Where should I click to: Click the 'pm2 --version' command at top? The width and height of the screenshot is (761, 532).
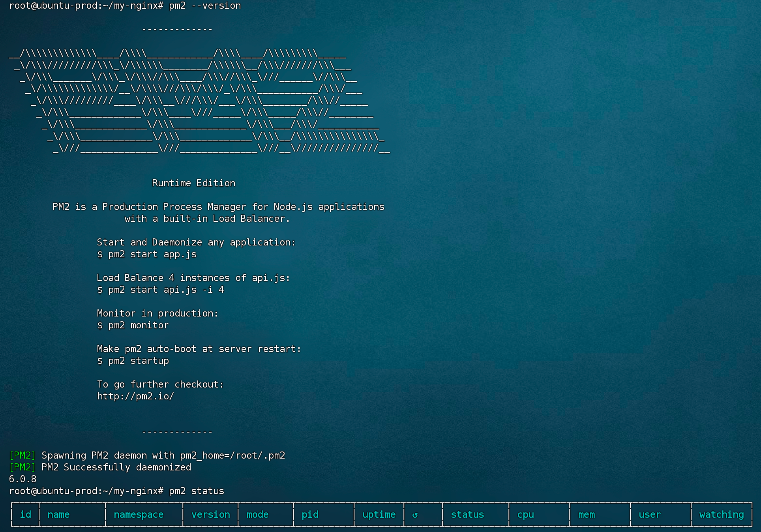tap(204, 6)
